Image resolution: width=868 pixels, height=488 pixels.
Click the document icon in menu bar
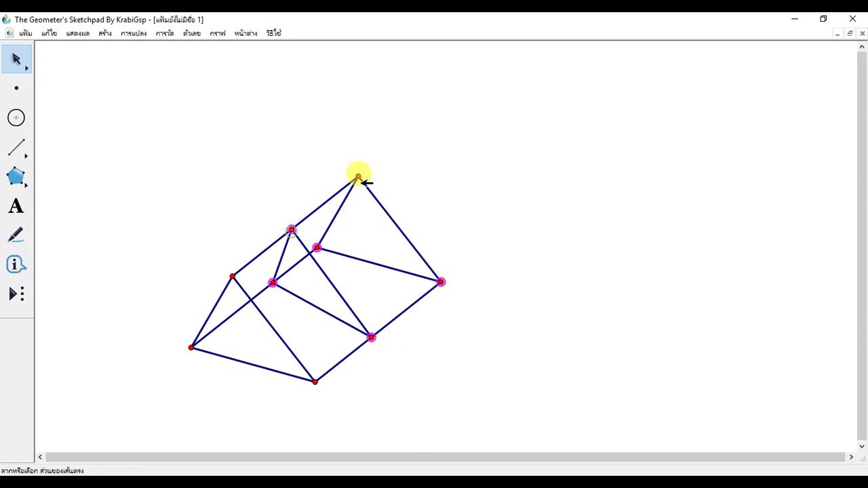pos(9,33)
